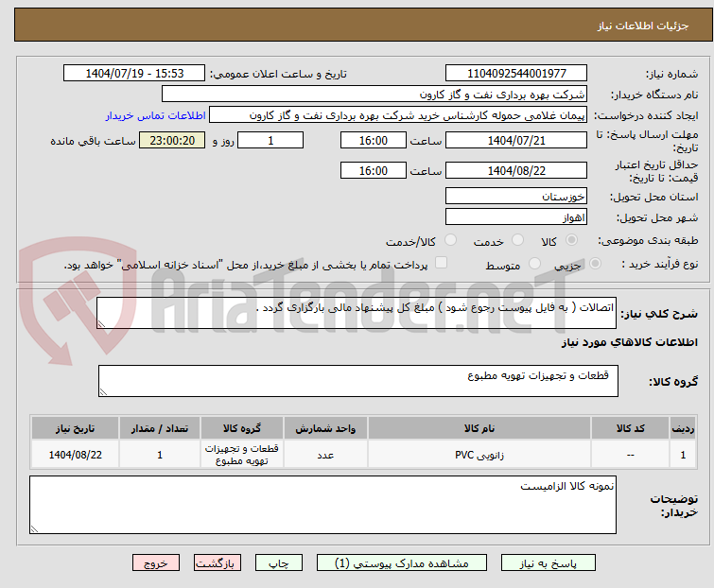
Task: Click the 'زانویی PVC' item name cell
Action: tap(479, 454)
